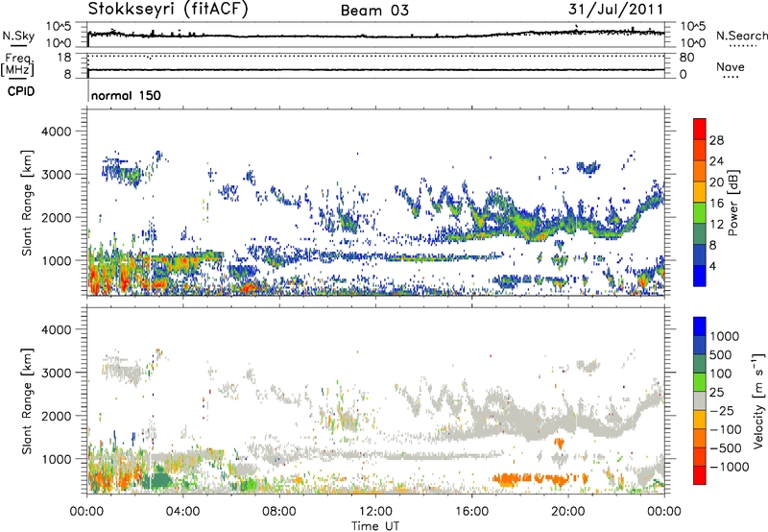Click the 'Freq. [MHz]' label
The width and height of the screenshot is (768, 532).
(17, 65)
